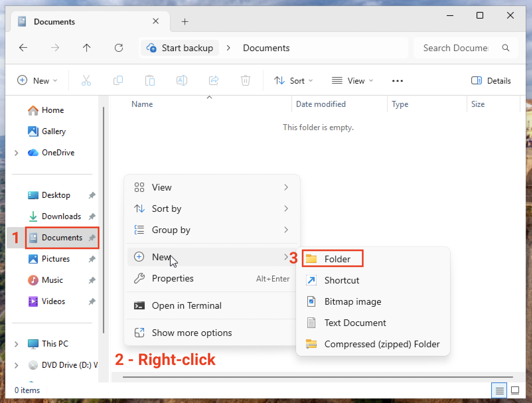Switch to details list view icon
Viewport: 532px width, 403px height.
click(499, 390)
